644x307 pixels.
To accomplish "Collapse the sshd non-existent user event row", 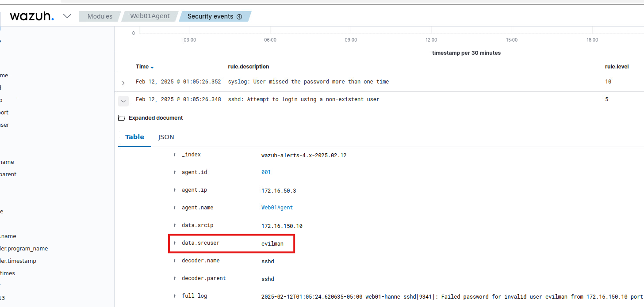I will pos(123,101).
